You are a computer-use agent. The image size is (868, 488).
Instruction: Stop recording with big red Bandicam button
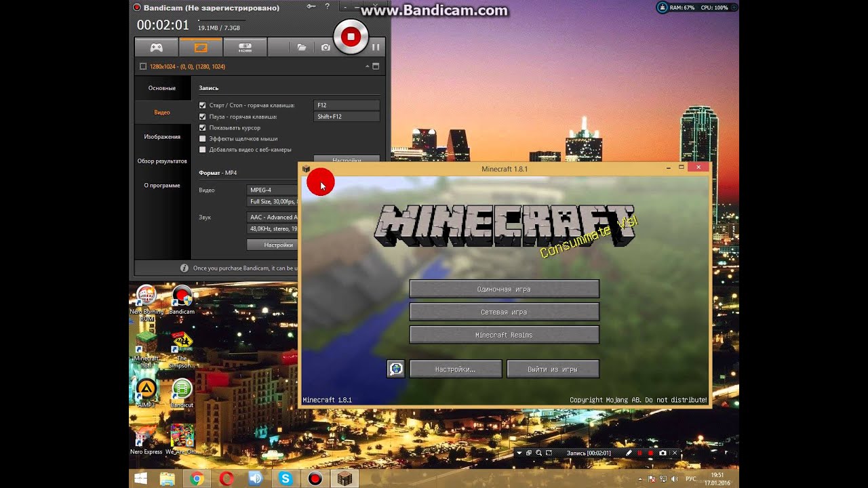[x=351, y=37]
